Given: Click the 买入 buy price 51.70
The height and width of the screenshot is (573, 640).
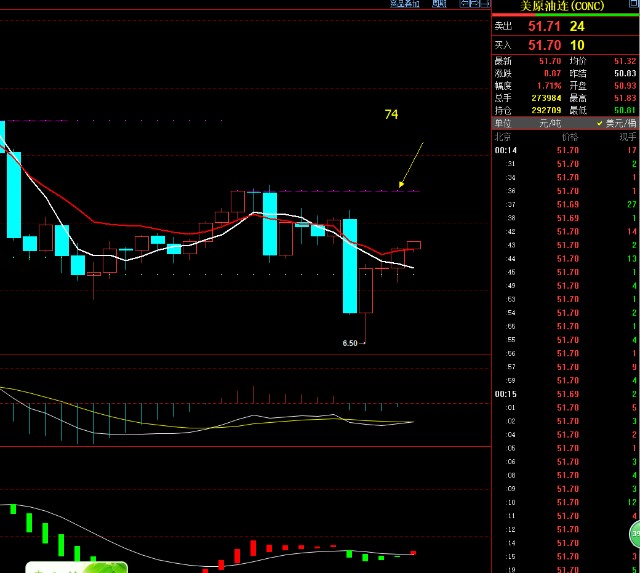Looking at the screenshot, I should coord(545,45).
